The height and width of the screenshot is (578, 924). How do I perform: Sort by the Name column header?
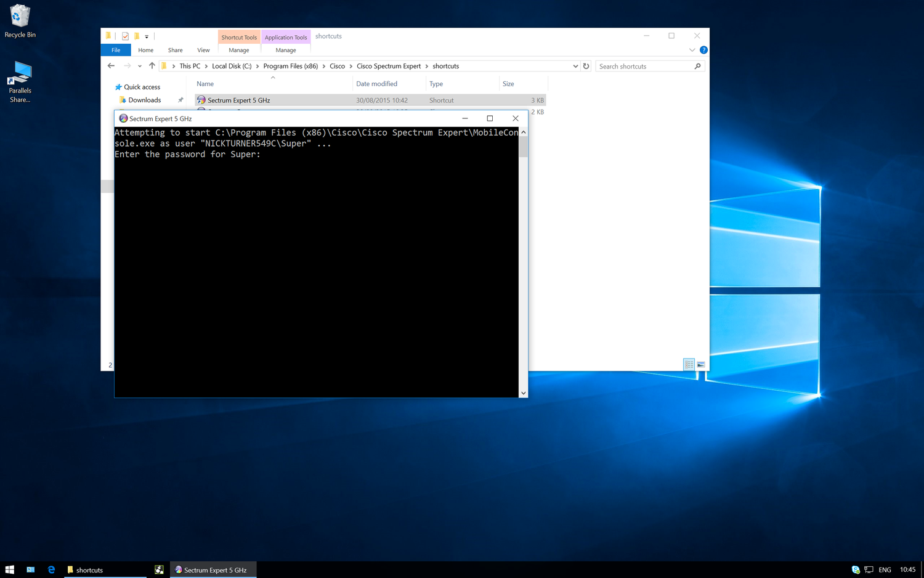[x=273, y=84]
